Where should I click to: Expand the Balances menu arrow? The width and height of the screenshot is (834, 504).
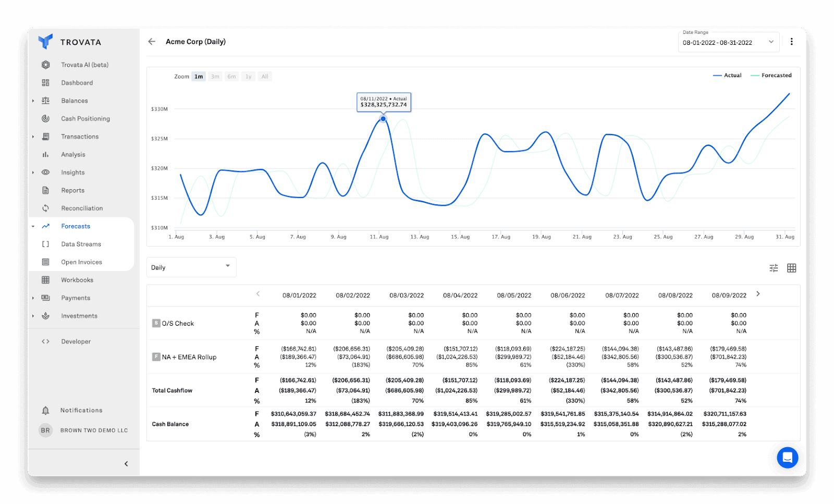(x=33, y=101)
